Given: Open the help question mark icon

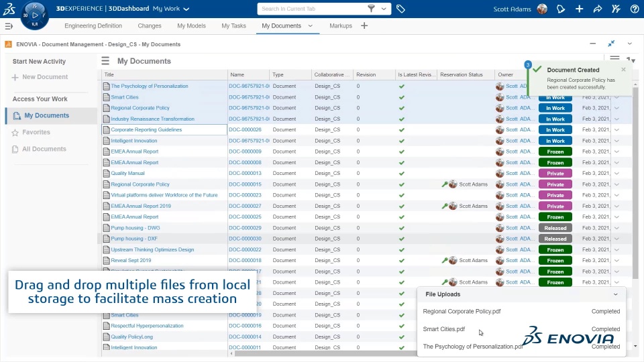Looking at the screenshot, I should 635,9.
